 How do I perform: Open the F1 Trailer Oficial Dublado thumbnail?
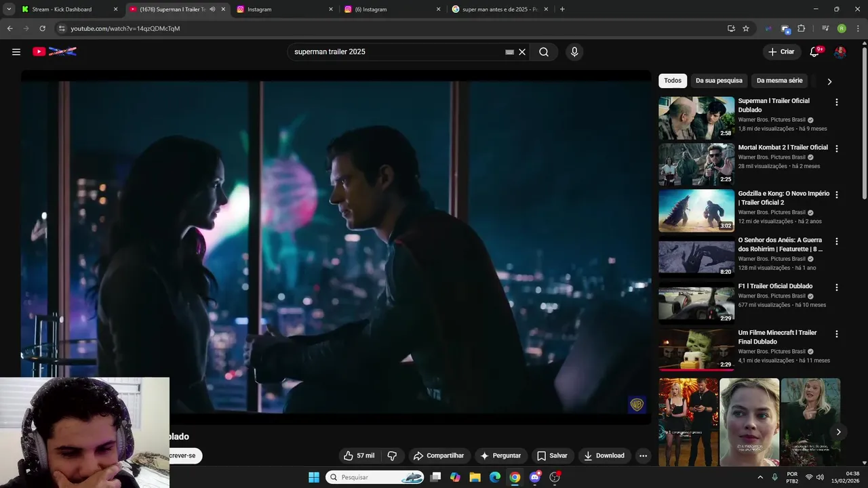coord(696,304)
